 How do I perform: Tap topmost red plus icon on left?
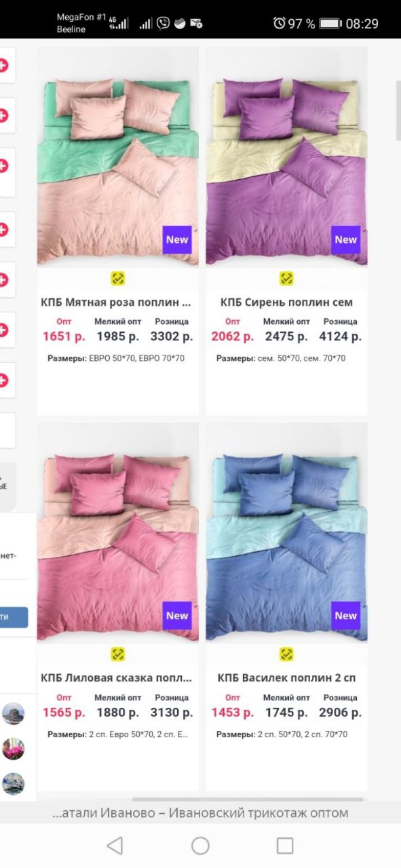tap(4, 66)
